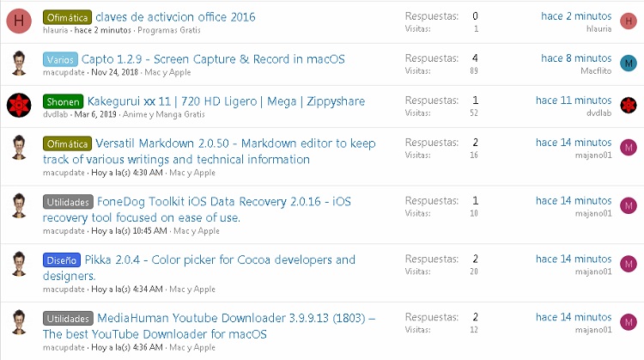Select the blue Diseño tag
This screenshot has width=644, height=360.
pos(62,260)
